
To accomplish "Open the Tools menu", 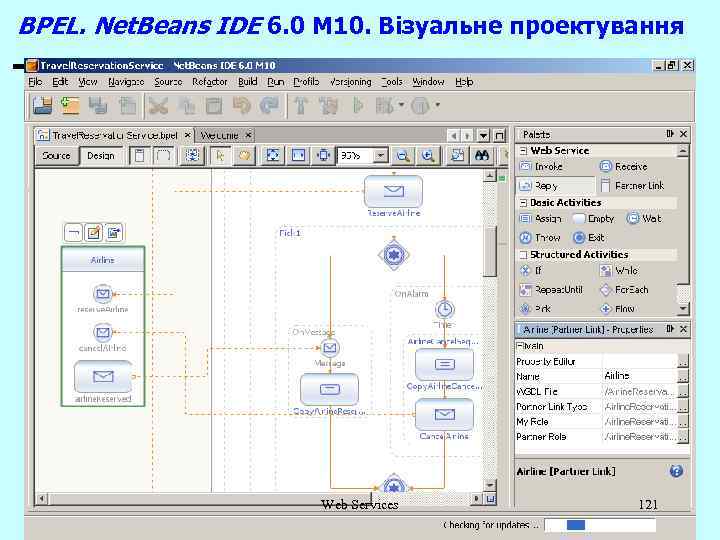I will pyautogui.click(x=392, y=82).
